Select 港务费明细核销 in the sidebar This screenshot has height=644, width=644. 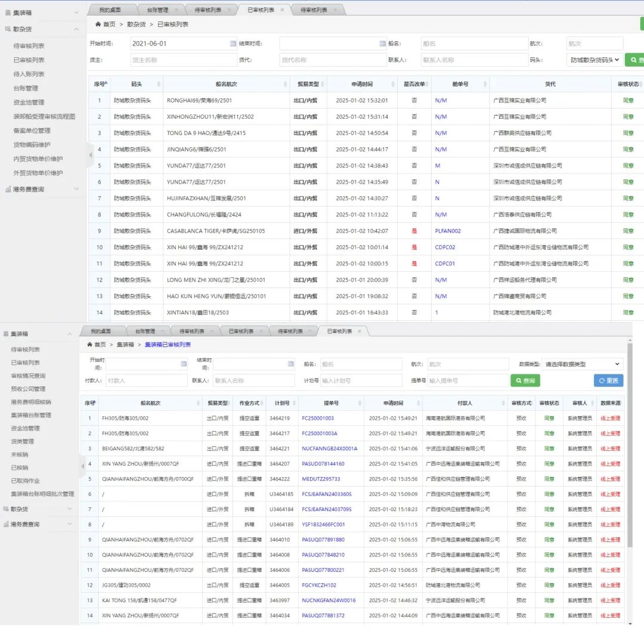click(x=31, y=402)
